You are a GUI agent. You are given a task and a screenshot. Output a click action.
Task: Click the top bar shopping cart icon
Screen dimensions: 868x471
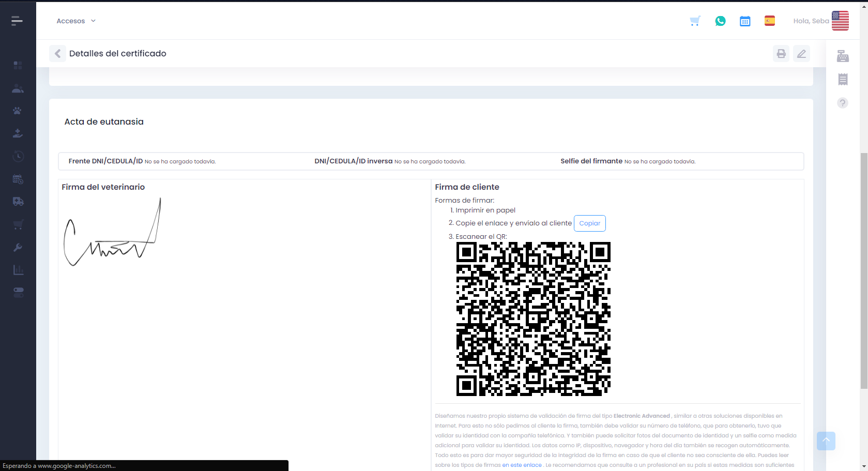(x=695, y=21)
